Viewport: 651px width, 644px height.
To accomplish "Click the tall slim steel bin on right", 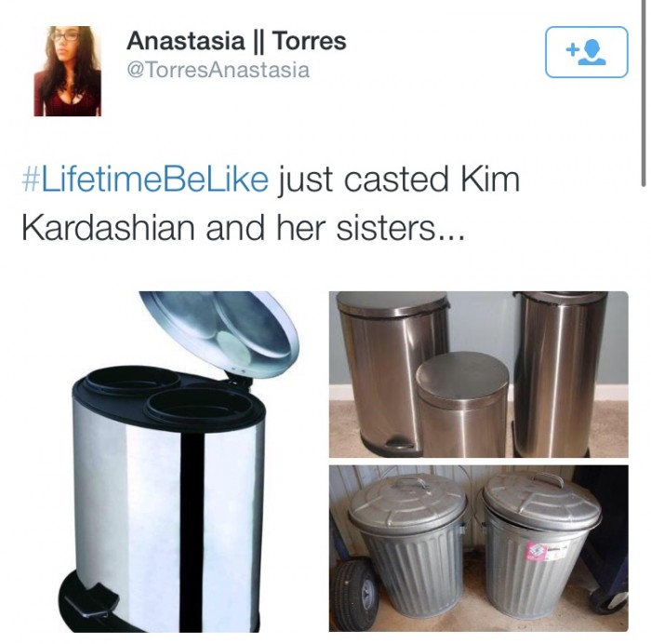I will 559,374.
